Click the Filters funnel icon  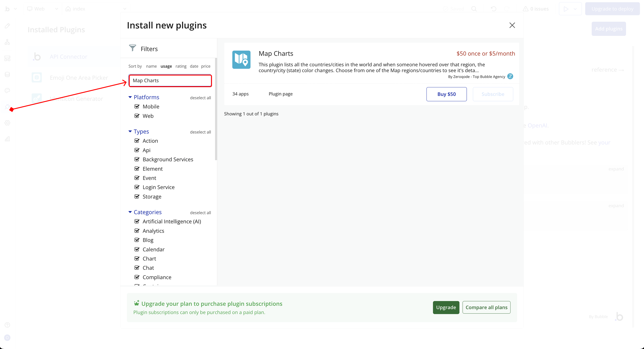point(132,48)
